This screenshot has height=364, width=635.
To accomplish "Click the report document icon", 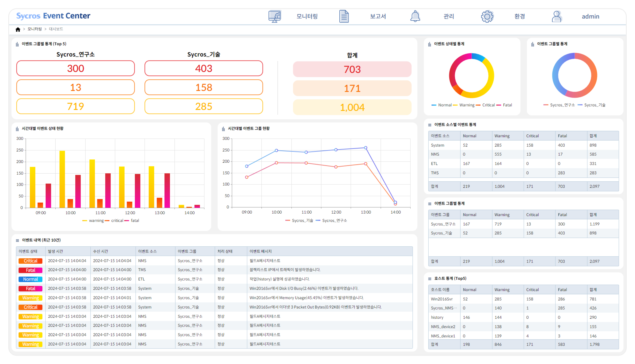I will coord(344,16).
